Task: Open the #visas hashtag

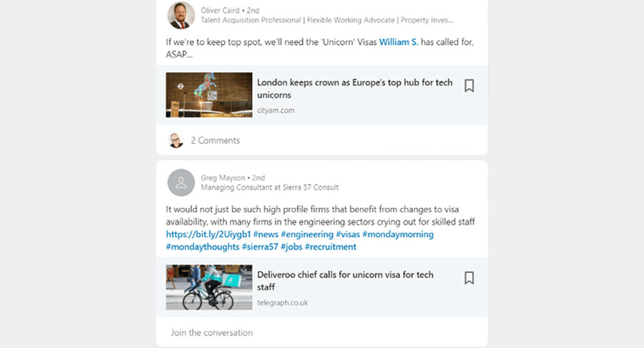Action: [x=348, y=234]
